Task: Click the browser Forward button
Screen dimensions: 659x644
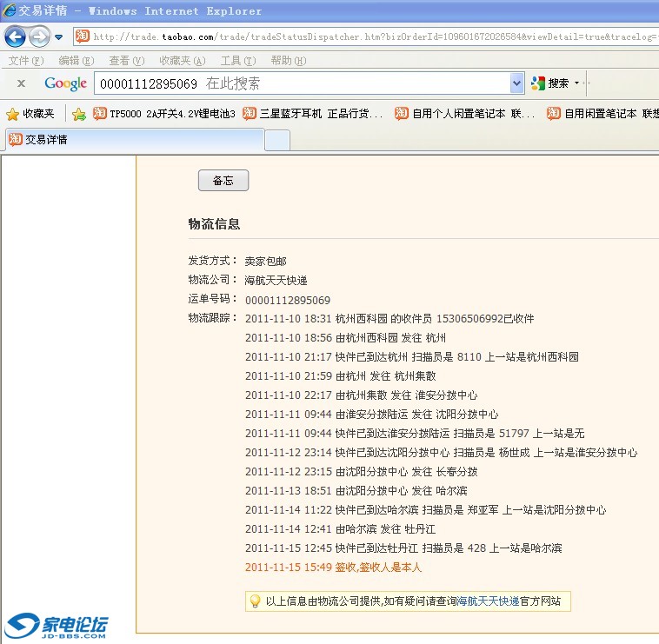Action: pyautogui.click(x=39, y=37)
